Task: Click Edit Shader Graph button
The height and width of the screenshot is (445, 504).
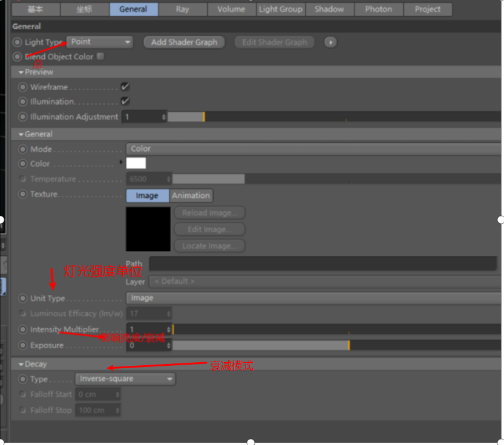Action: (275, 42)
